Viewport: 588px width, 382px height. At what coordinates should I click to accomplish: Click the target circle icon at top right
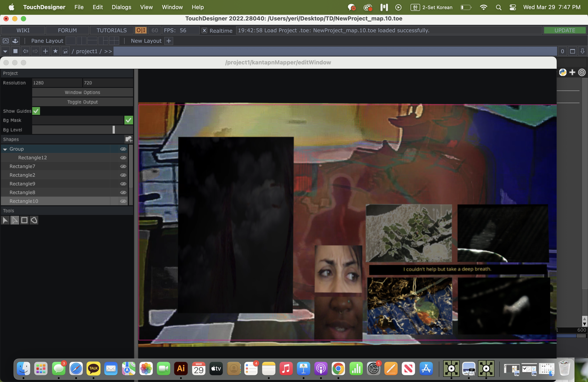(582, 72)
